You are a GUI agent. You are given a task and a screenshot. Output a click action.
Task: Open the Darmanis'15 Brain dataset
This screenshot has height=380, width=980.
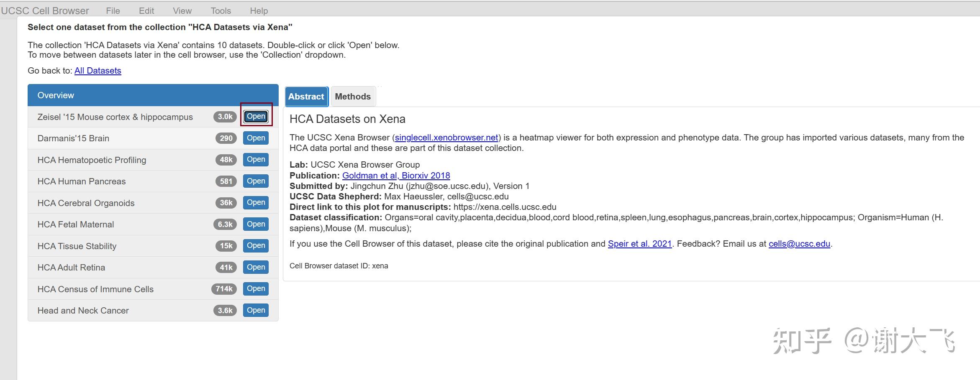[255, 138]
